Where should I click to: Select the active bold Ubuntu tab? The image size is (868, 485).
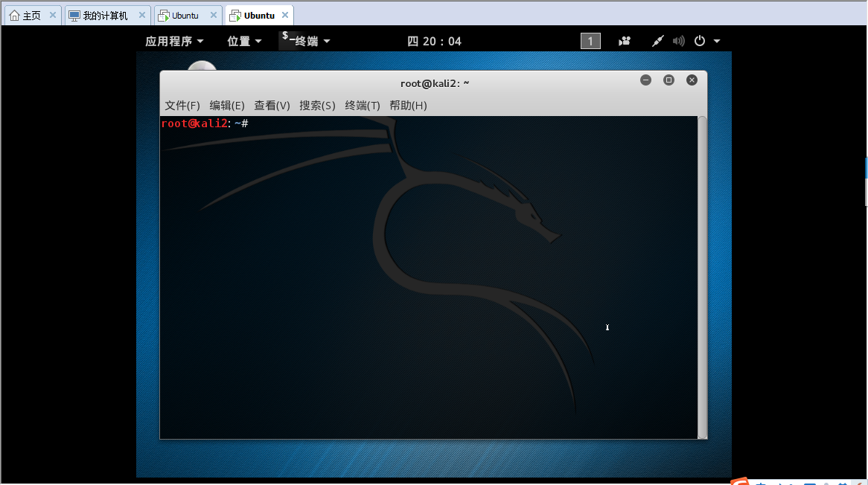(x=259, y=16)
